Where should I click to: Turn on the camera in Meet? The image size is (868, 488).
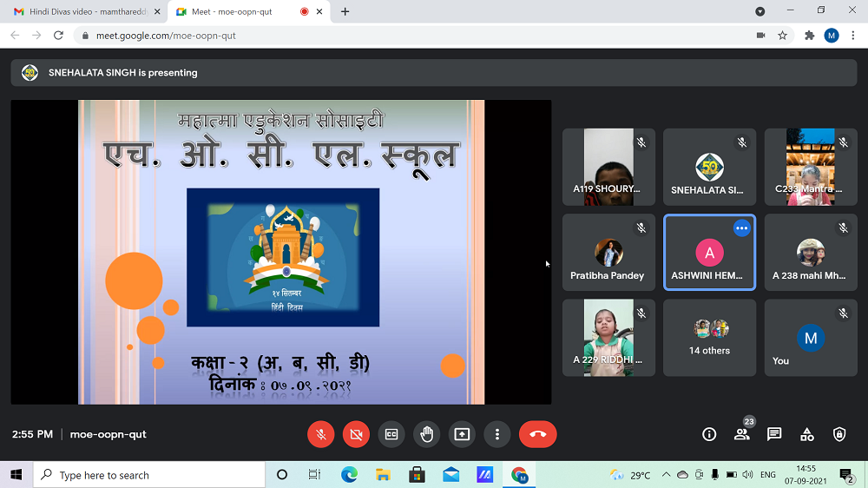[356, 434]
